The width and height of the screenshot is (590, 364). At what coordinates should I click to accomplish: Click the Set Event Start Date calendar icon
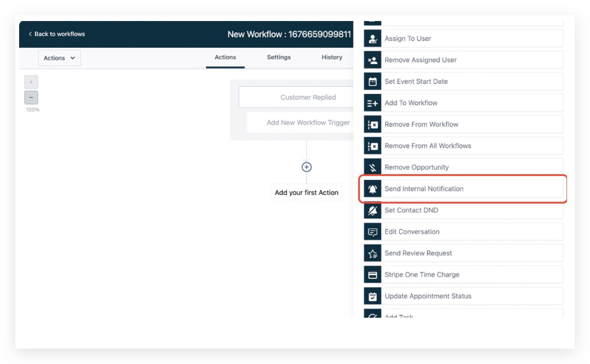(x=372, y=81)
